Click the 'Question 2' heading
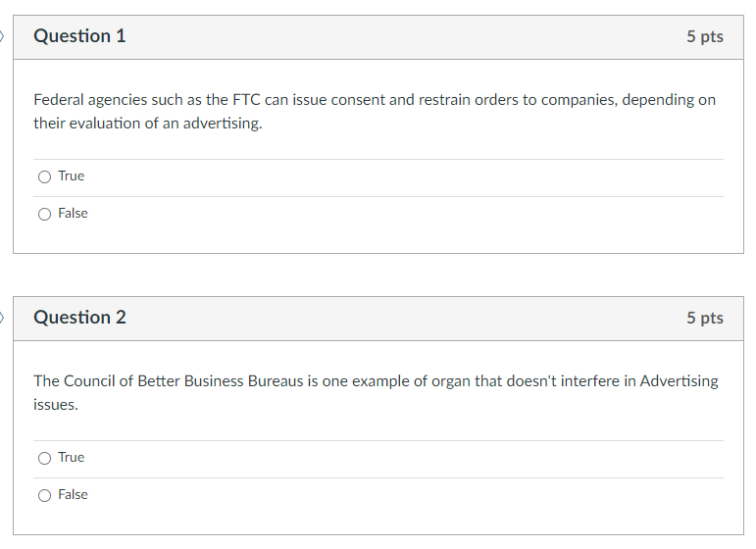This screenshot has width=756, height=549. point(79,318)
